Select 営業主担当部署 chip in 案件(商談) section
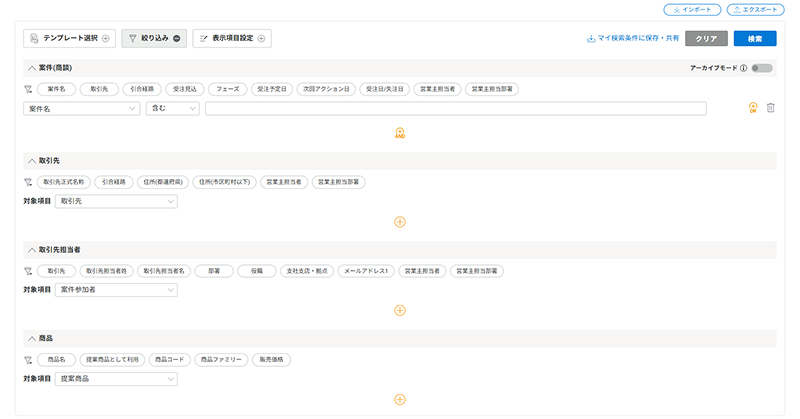The width and height of the screenshot is (800, 419). coord(492,89)
